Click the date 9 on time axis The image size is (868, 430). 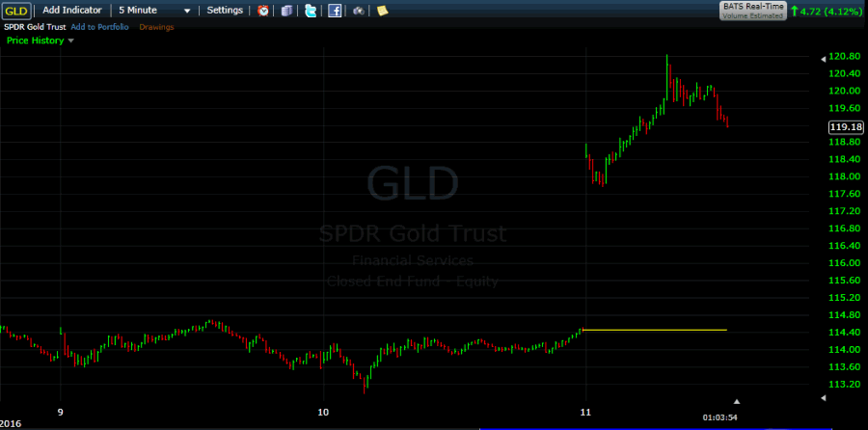[61, 412]
